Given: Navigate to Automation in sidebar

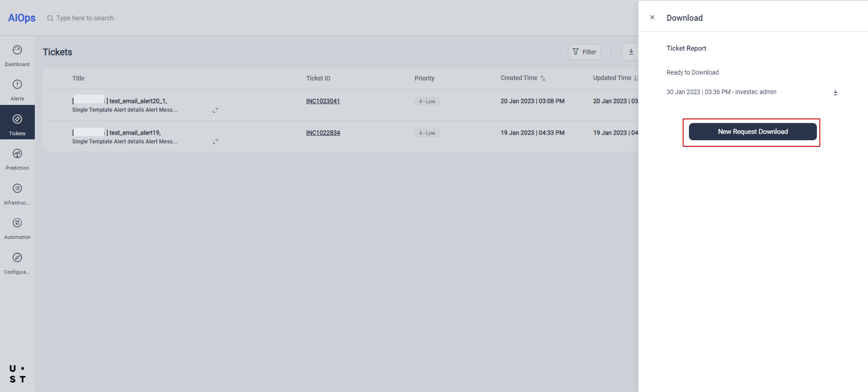Looking at the screenshot, I should point(17,223).
